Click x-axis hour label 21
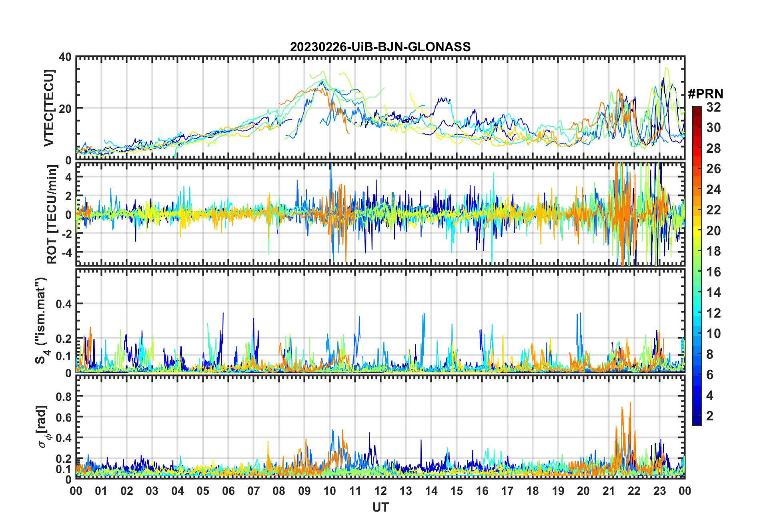The height and width of the screenshot is (532, 761). (x=609, y=491)
